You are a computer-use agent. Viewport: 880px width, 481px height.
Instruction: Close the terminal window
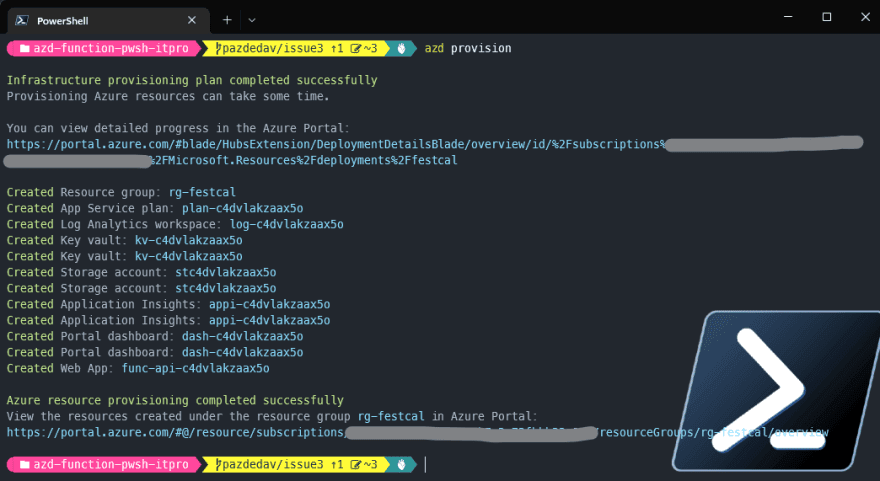865,17
